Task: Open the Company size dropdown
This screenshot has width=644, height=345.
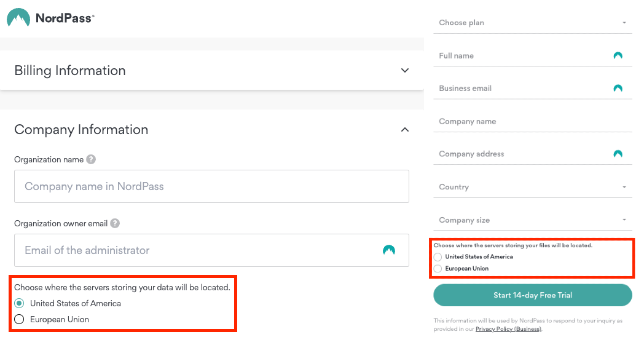Action: click(533, 220)
